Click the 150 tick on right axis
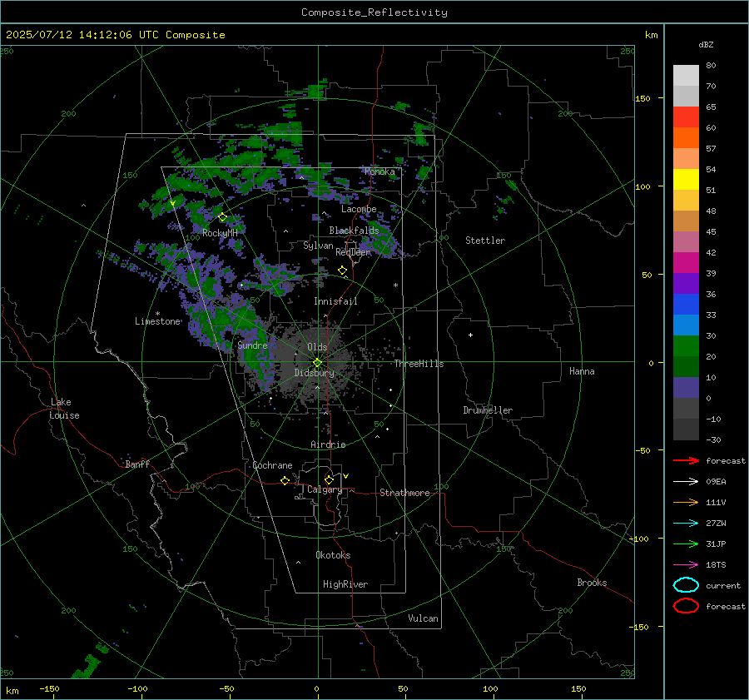The image size is (749, 700). (x=642, y=98)
